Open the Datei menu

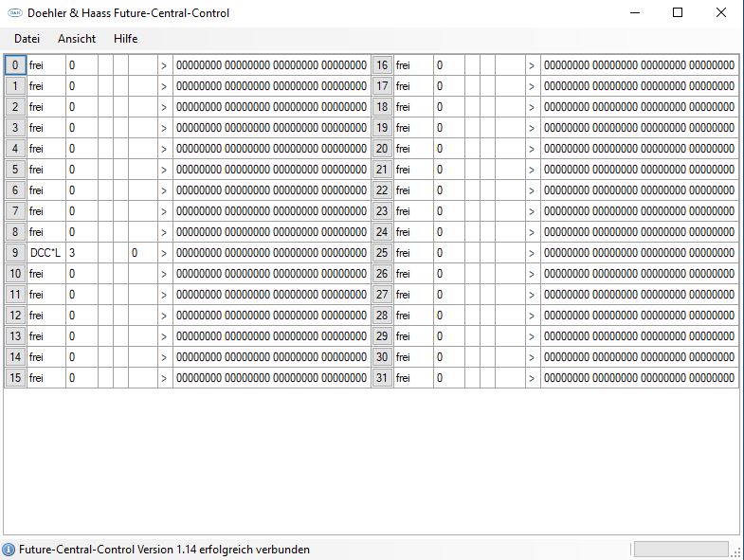(x=27, y=39)
